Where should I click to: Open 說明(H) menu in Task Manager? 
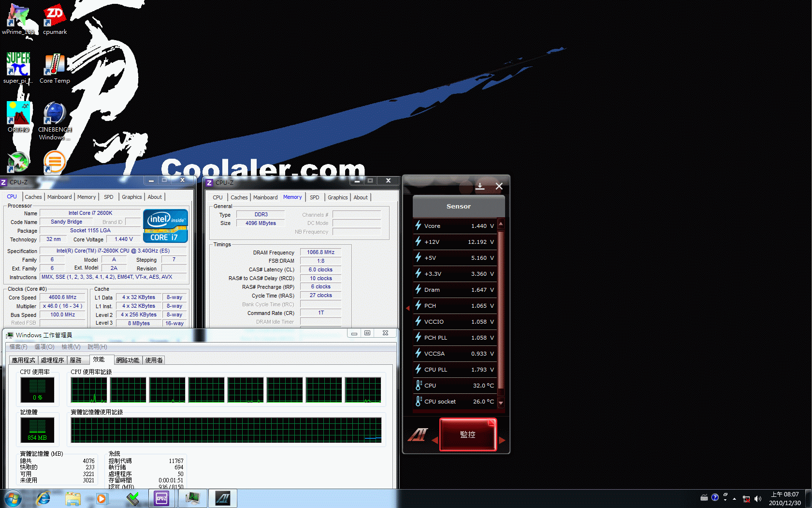pos(98,347)
